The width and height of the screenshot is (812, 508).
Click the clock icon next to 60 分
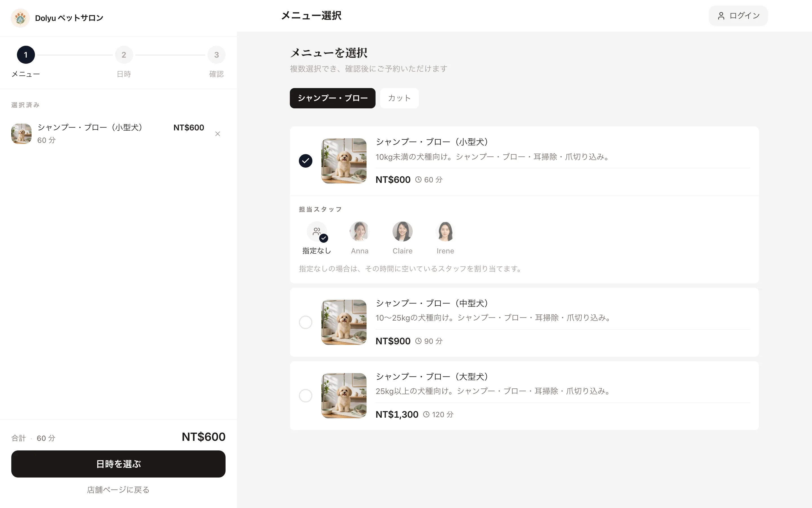(x=418, y=179)
